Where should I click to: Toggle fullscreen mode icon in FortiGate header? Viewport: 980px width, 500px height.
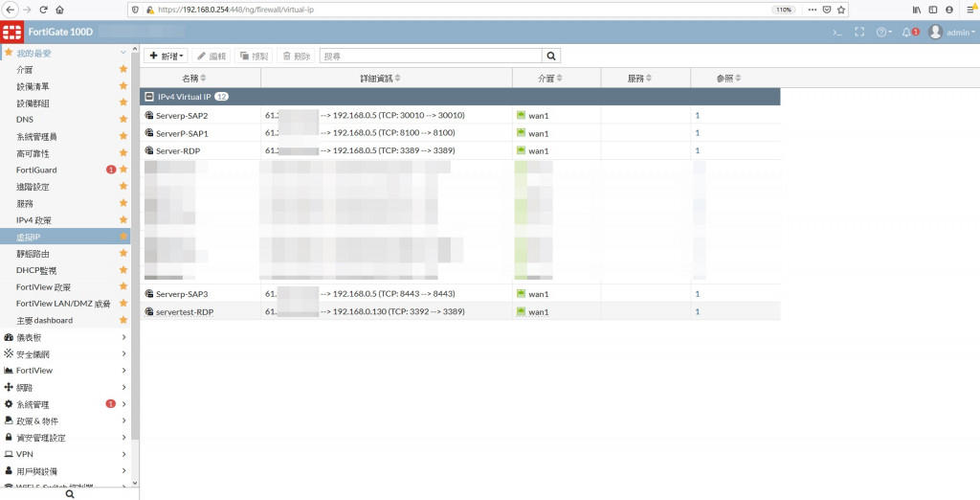tap(859, 32)
